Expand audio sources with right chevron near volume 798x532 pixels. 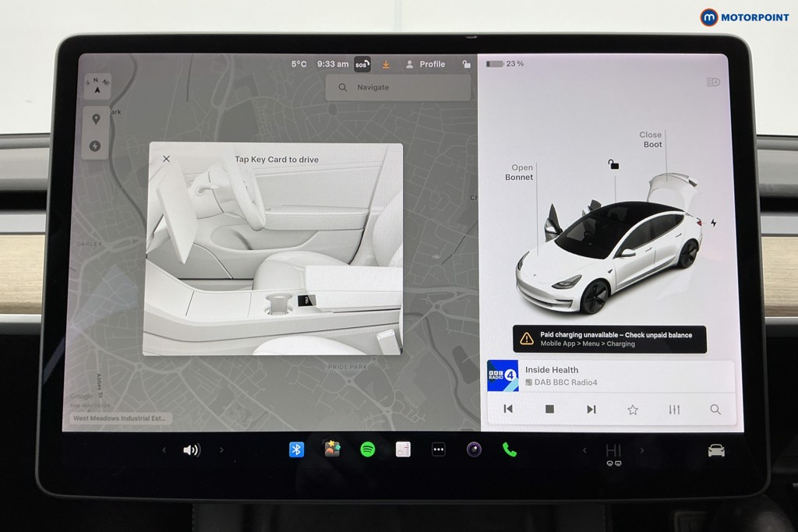point(223,449)
